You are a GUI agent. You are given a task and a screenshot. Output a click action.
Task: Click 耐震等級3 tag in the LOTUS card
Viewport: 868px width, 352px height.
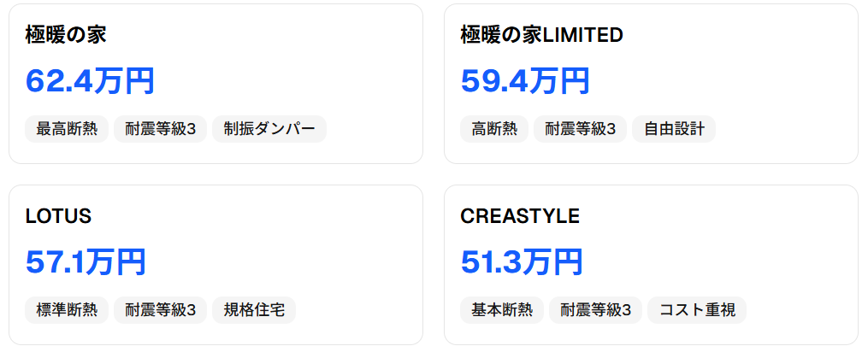tap(160, 309)
